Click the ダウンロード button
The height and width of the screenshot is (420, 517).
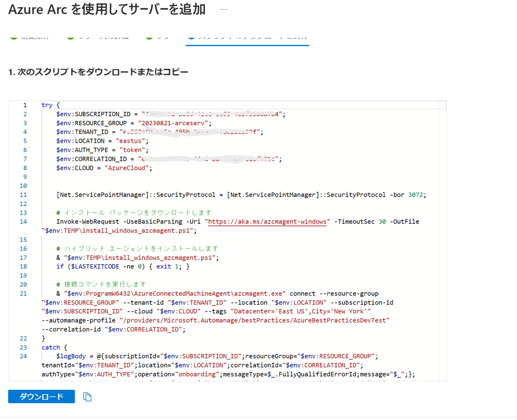click(41, 397)
